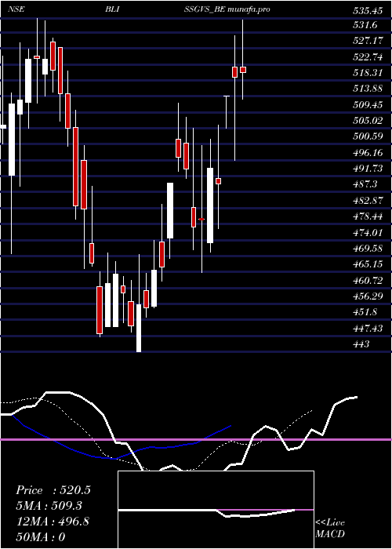The height and width of the screenshot is (549, 392).
Task: Click the 500.59 price axis label
Action: (368, 136)
